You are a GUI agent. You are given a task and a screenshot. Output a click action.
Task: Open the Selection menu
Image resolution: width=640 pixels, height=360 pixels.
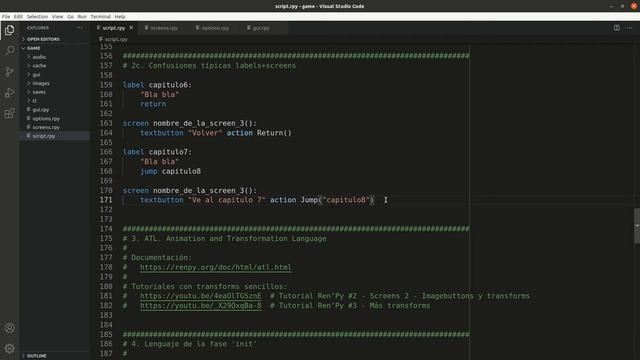click(37, 17)
